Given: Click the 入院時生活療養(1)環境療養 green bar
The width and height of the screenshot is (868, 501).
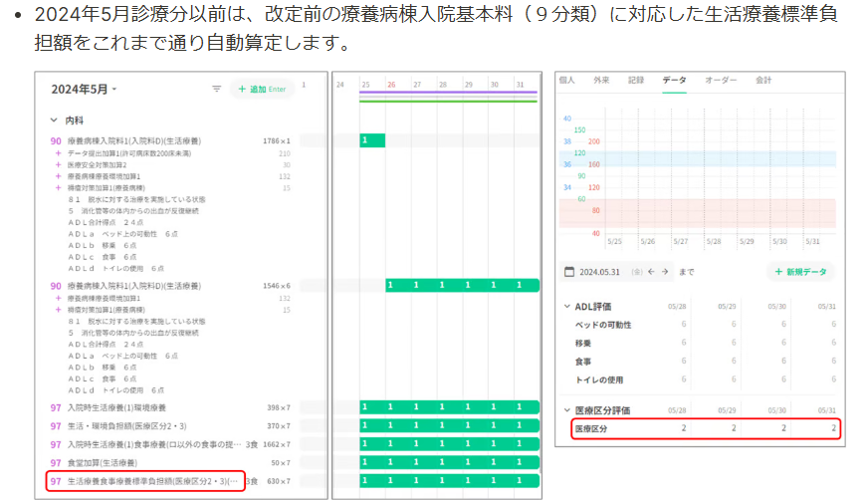Looking at the screenshot, I should (450, 407).
